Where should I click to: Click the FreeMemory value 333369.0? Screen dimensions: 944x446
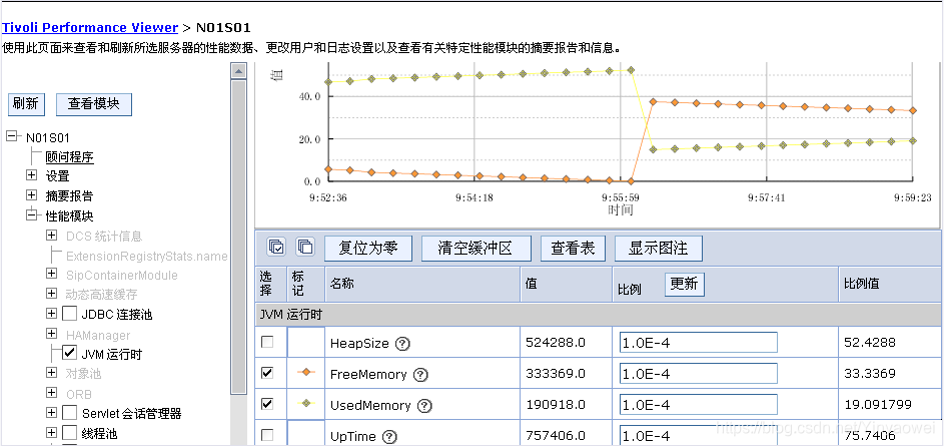(x=555, y=374)
